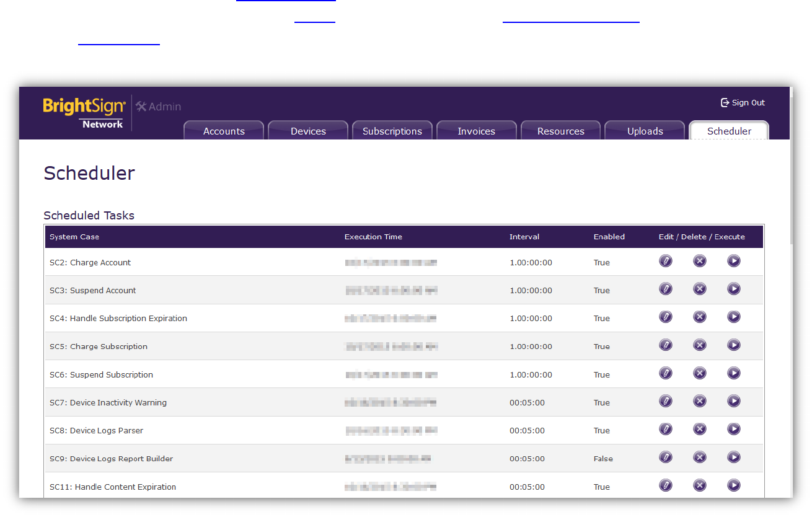Sign out of BrightSign Network

743,103
